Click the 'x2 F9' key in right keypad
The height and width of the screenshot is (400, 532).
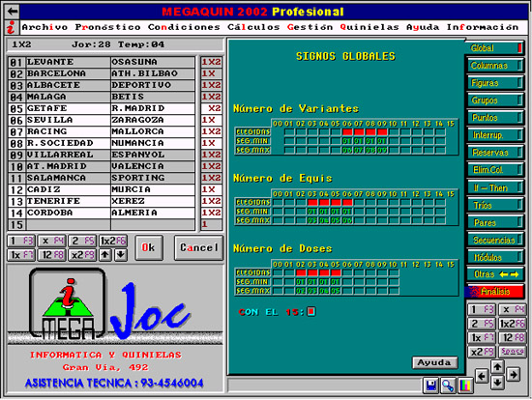coord(482,352)
